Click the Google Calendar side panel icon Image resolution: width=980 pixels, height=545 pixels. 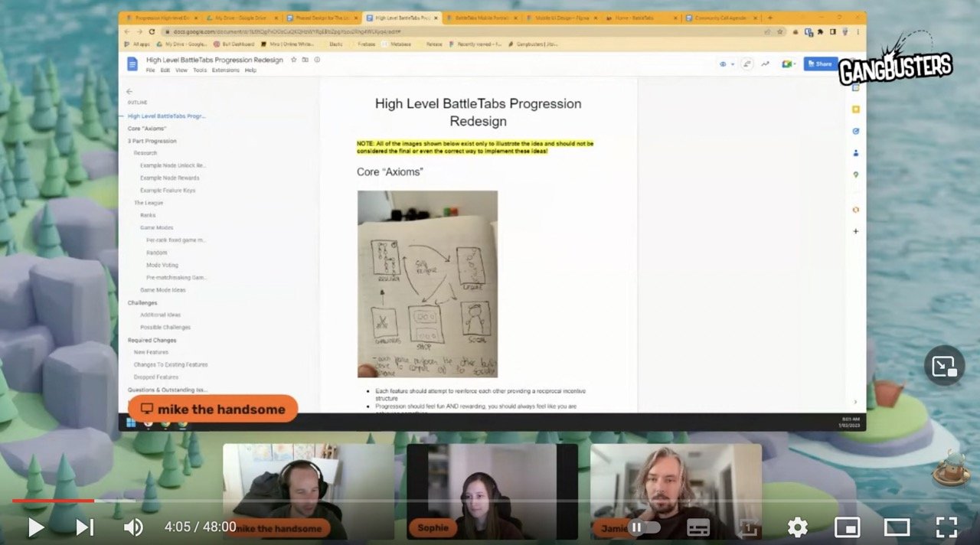(x=855, y=88)
